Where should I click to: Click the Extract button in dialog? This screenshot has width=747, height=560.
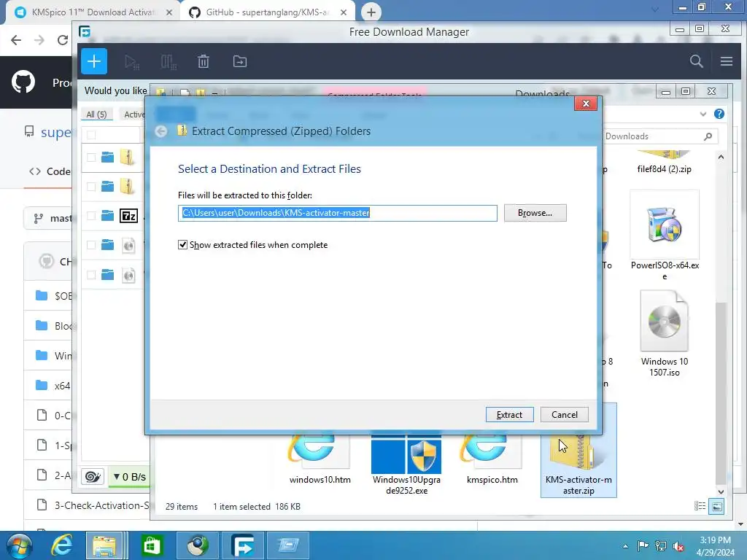(509, 414)
